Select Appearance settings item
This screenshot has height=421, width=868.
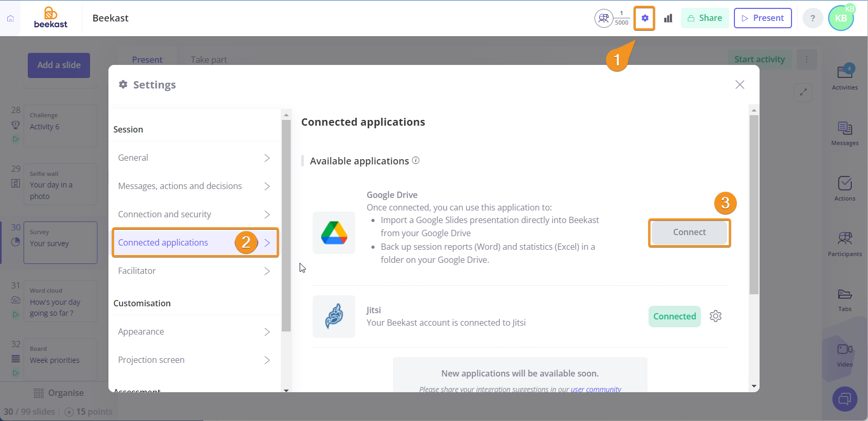point(195,332)
